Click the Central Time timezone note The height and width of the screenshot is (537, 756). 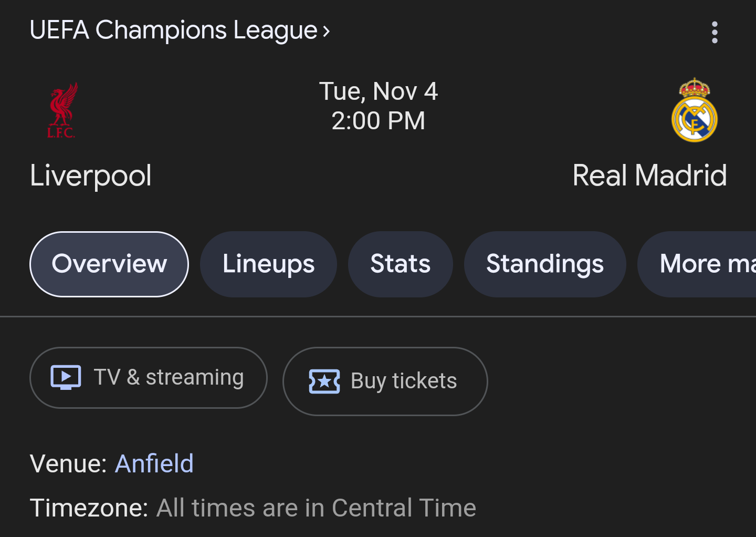pos(316,508)
